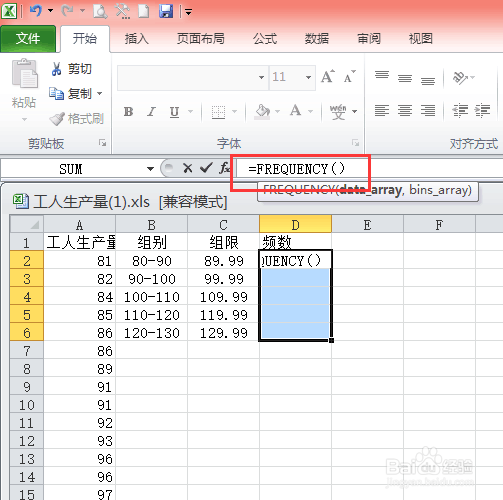
Task: Click in the formula bar showing =FREQUENCY()
Action: [369, 169]
